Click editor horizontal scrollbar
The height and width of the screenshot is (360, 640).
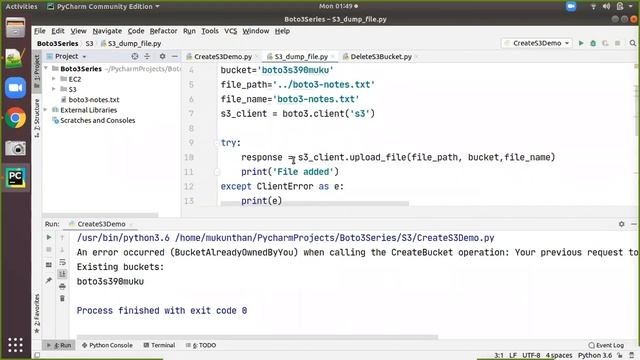[314, 203]
